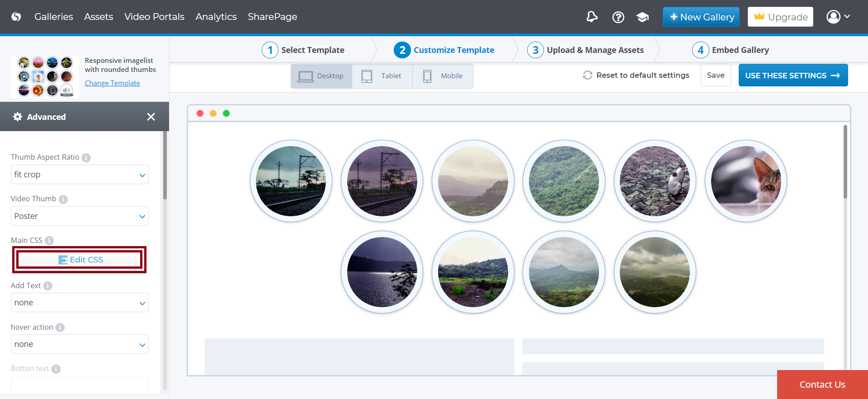Click the info icon next to Main CSS
This screenshot has width=868, height=399.
click(49, 241)
